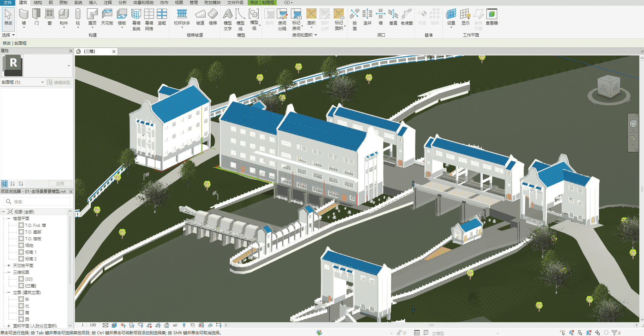
Task: Click the temporary hide/isolate glasses icon
Action: [176, 325]
